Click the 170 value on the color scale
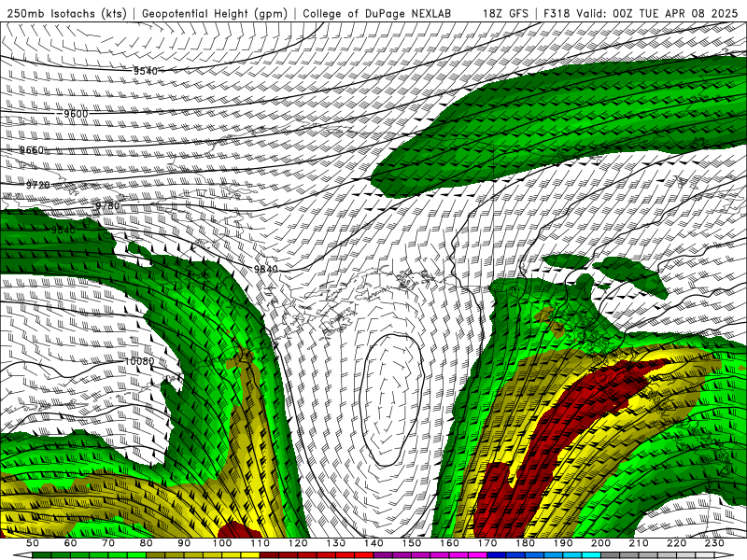The image size is (747, 560). [487, 543]
